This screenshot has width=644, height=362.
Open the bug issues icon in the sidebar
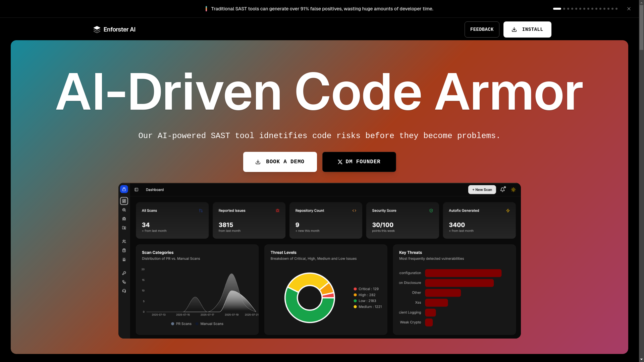click(x=124, y=219)
